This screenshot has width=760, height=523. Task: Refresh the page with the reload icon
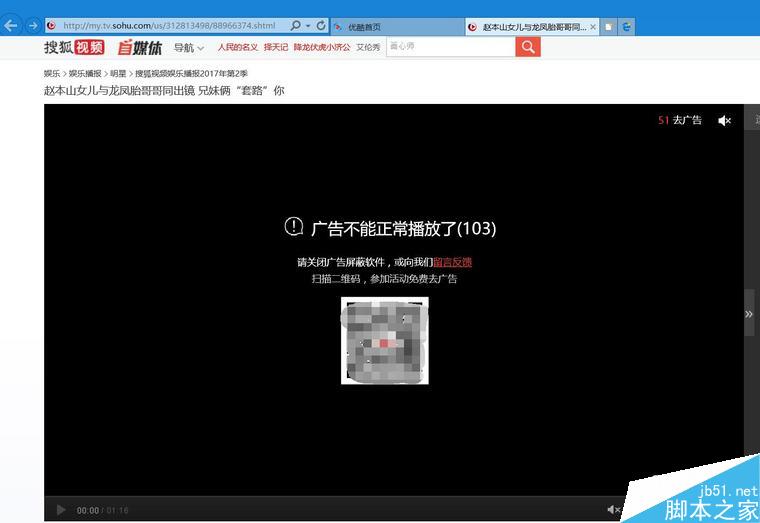pyautogui.click(x=320, y=25)
